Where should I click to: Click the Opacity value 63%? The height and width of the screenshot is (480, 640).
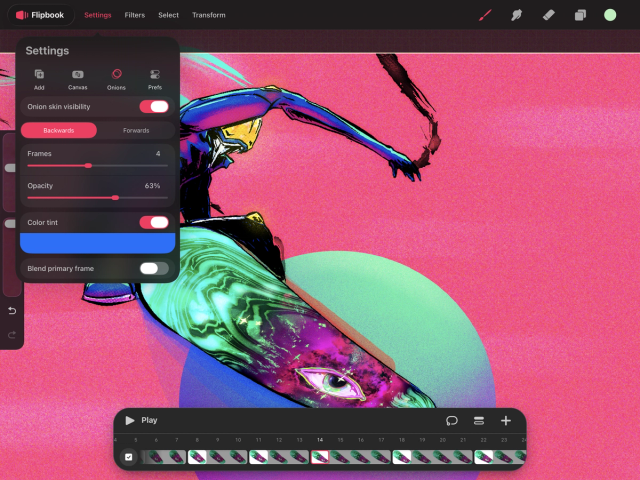[x=152, y=186]
